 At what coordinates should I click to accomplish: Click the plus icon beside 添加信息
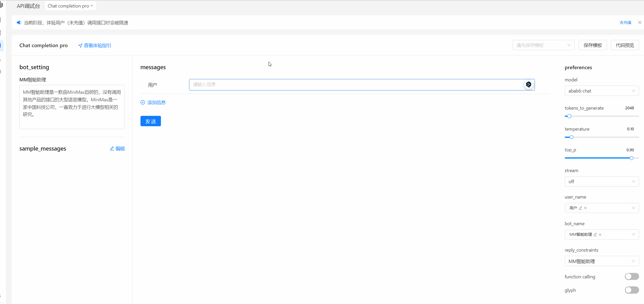[x=143, y=102]
